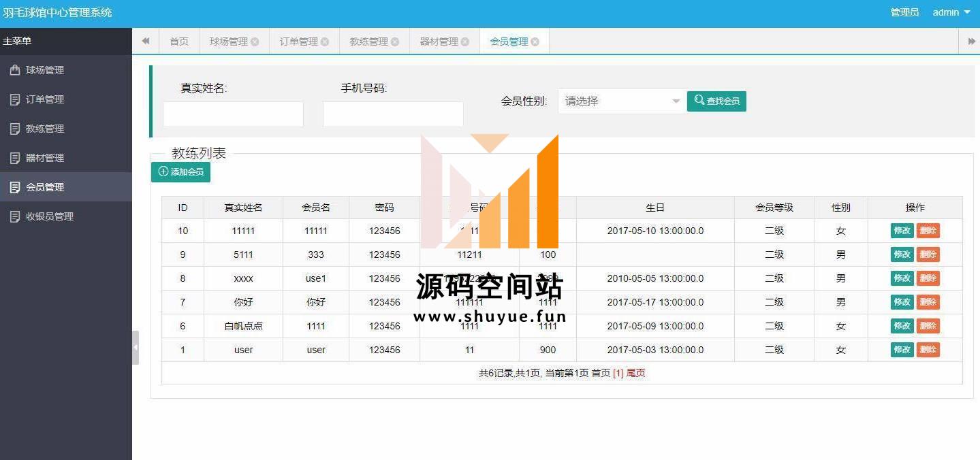Go to 首页 in pagination
The height and width of the screenshot is (460, 980).
[601, 374]
